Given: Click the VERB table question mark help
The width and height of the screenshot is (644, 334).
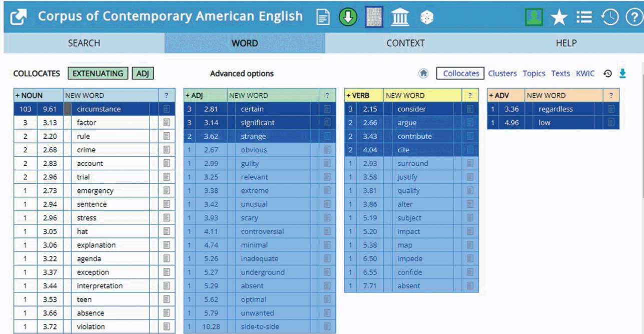Looking at the screenshot, I should point(470,95).
